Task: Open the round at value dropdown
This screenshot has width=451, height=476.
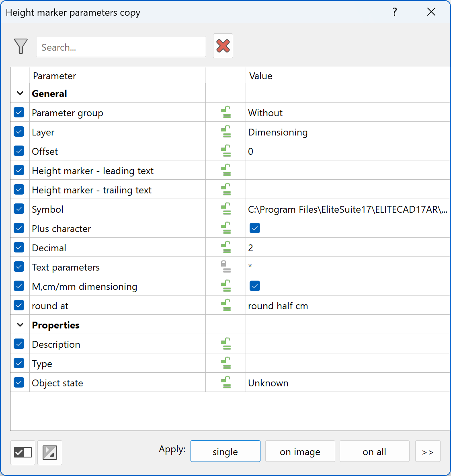Action: [x=347, y=306]
